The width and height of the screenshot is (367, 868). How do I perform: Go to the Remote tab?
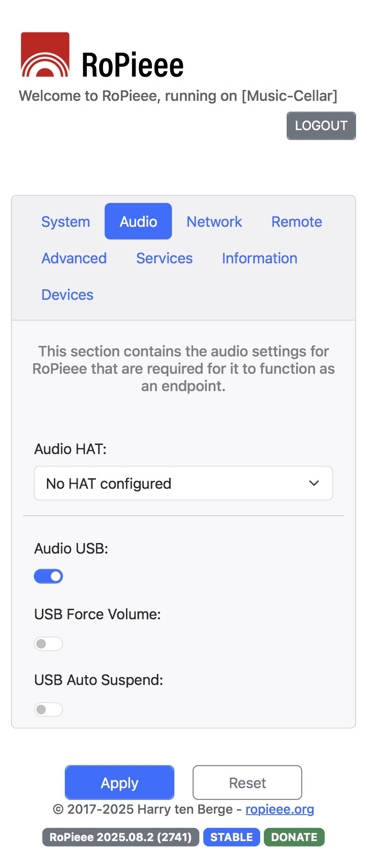(x=297, y=222)
